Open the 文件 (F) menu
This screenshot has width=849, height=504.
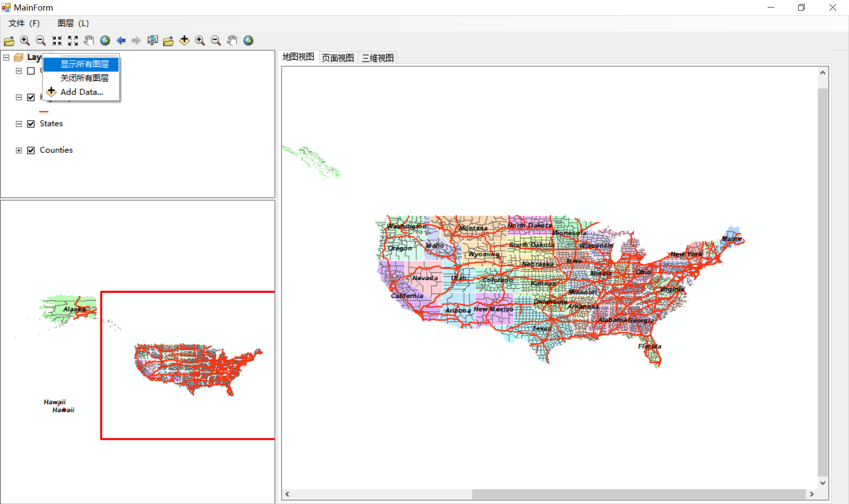(x=24, y=23)
